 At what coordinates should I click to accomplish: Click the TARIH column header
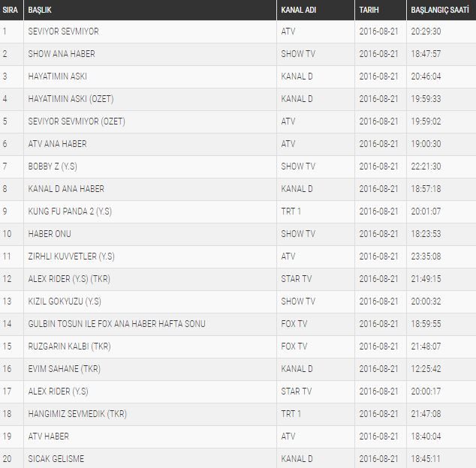369,10
